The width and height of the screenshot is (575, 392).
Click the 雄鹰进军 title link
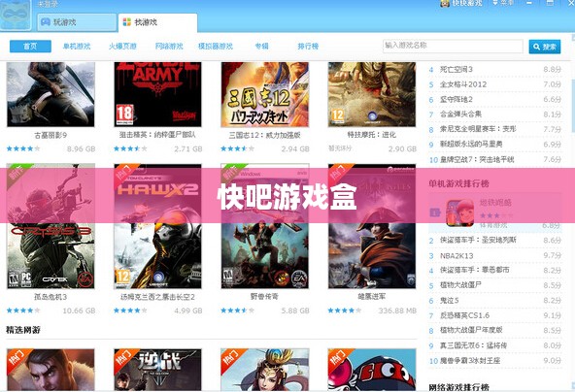click(x=372, y=296)
